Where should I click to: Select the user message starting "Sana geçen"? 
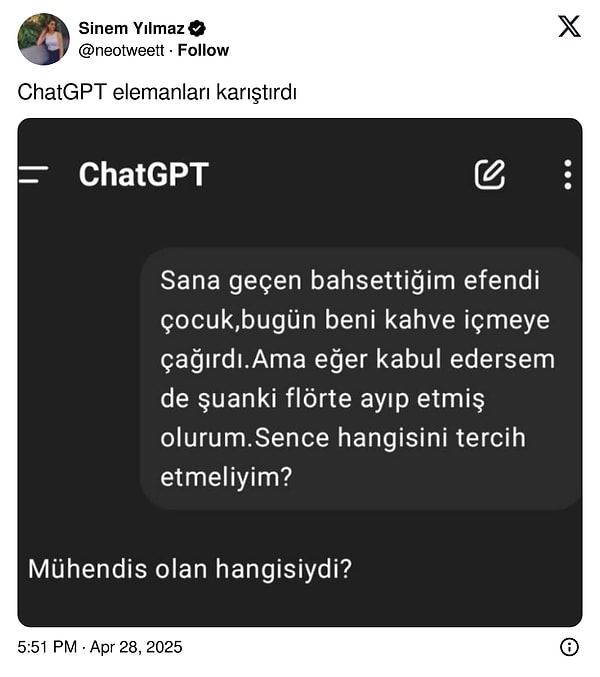point(358,379)
